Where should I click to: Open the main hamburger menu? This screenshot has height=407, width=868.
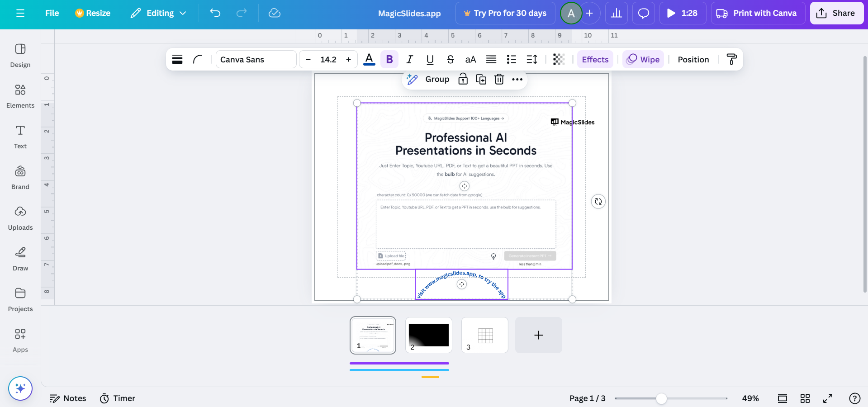[20, 13]
